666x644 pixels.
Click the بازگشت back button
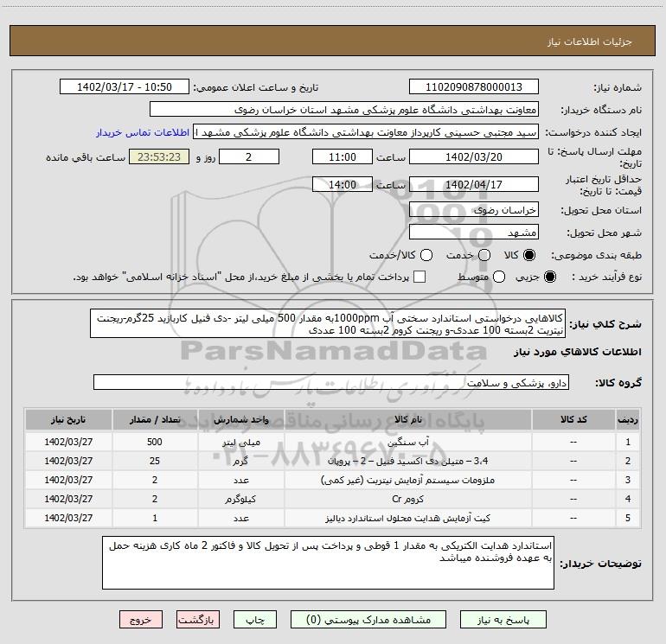[x=198, y=620]
